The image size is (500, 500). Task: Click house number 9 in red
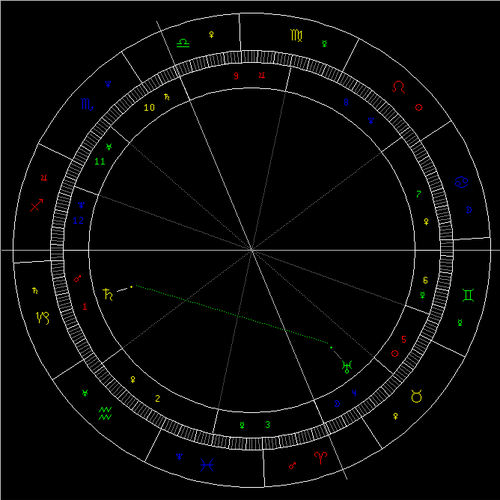point(236,76)
